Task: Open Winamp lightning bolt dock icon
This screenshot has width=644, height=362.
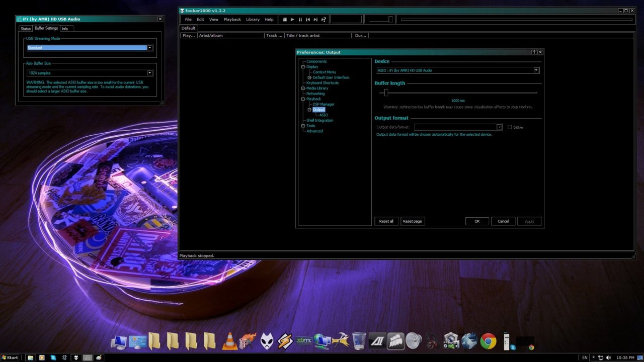Action: pyautogui.click(x=285, y=341)
